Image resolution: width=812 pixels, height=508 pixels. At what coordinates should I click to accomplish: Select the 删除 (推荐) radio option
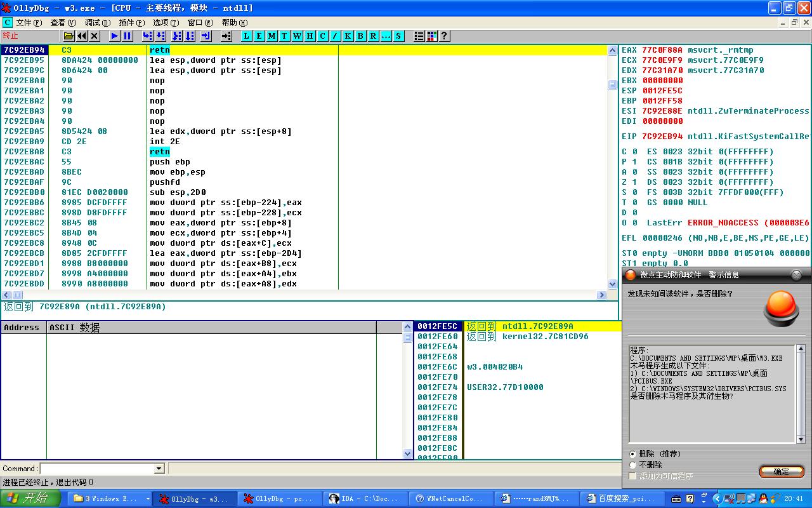click(x=633, y=454)
